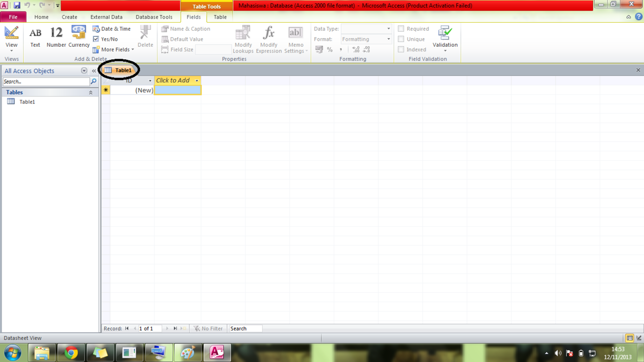The image size is (644, 362).
Task: Click Modify Expression fx icon
Action: pos(269,40)
